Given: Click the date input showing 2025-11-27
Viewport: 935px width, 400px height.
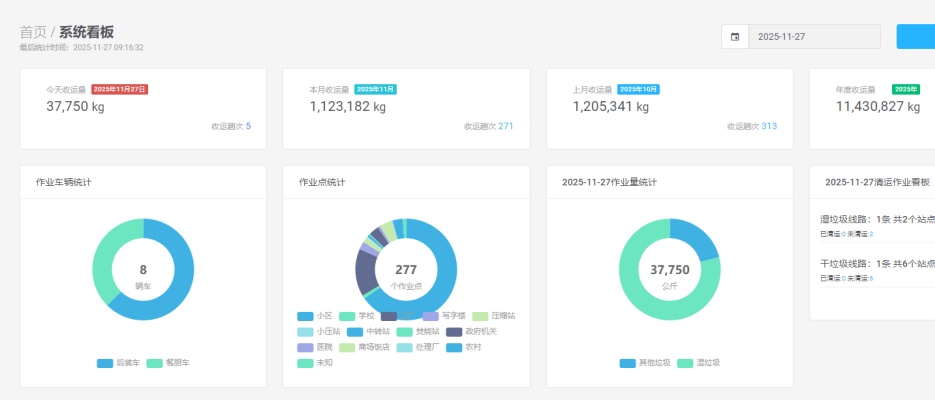Looking at the screenshot, I should [x=814, y=37].
